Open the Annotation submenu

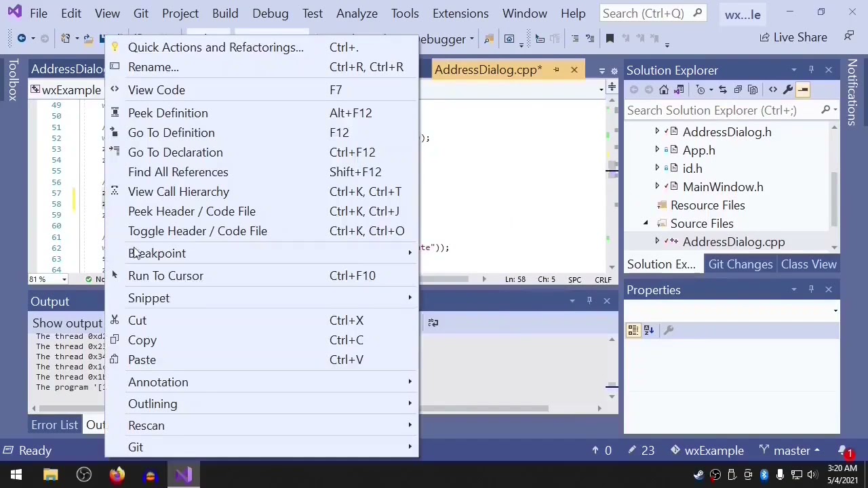tap(262, 382)
